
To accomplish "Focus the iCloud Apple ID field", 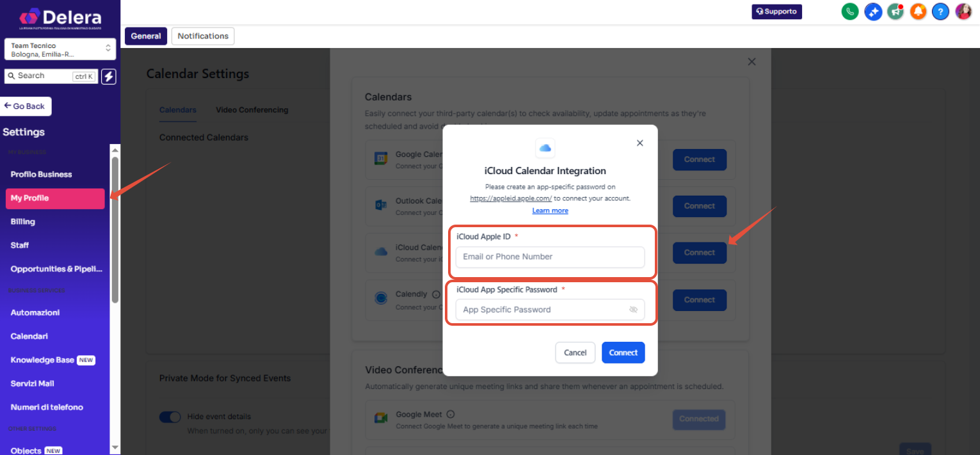I will click(x=550, y=257).
